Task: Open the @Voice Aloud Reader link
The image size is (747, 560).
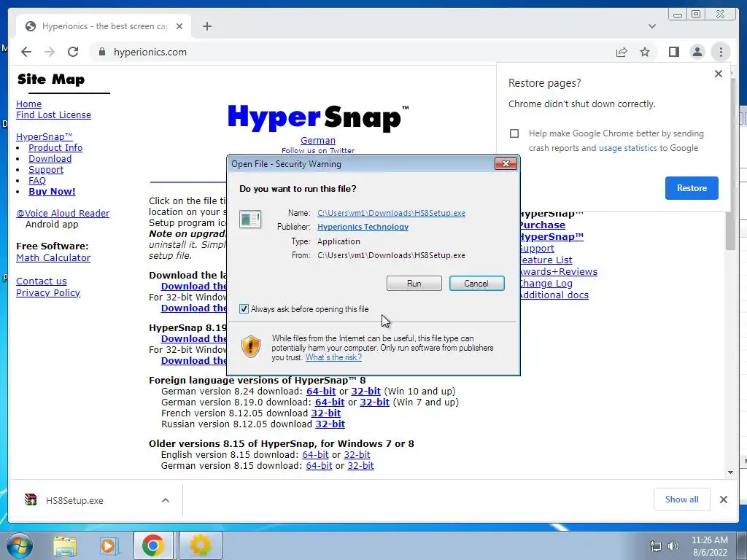Action: [63, 214]
